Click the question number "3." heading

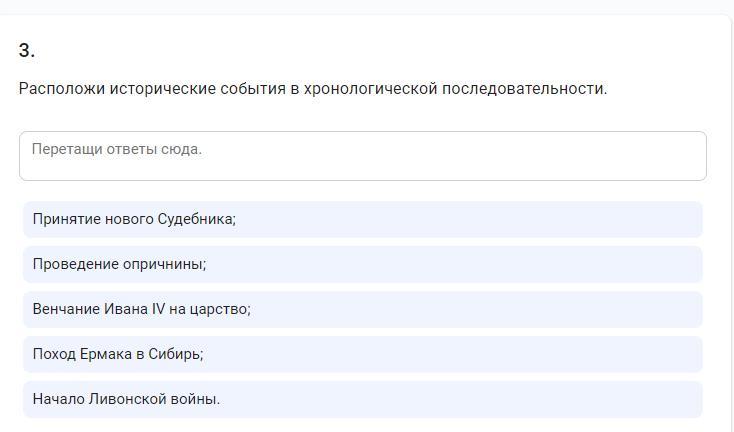coord(27,51)
